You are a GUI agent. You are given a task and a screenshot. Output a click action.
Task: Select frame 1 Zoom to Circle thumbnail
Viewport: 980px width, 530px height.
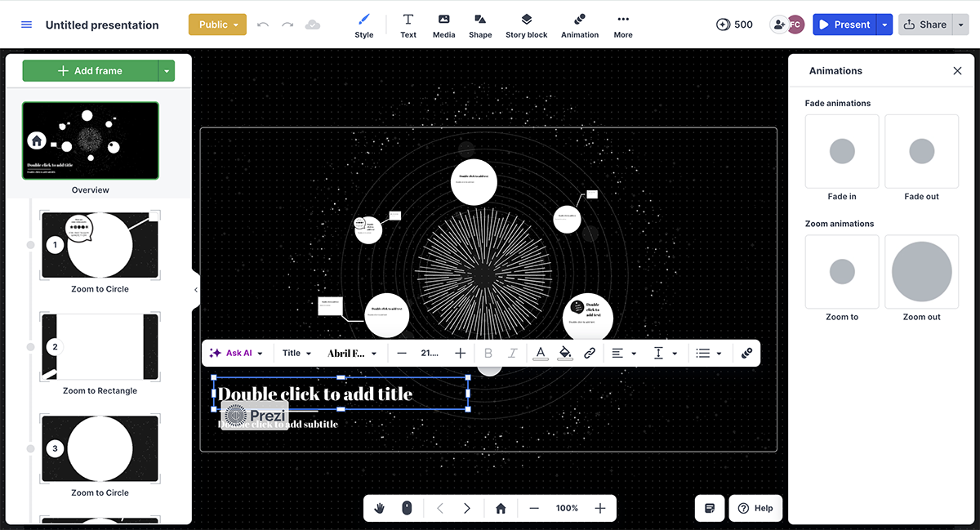(x=100, y=245)
